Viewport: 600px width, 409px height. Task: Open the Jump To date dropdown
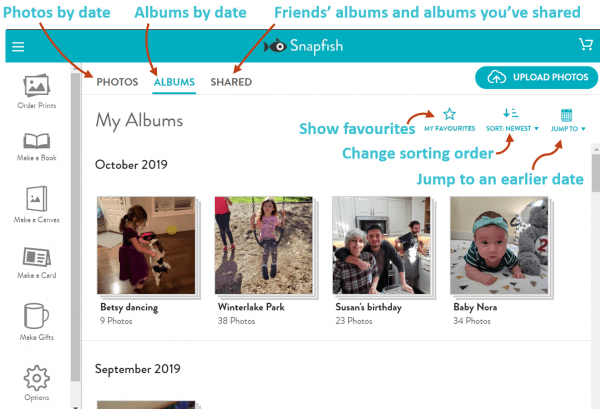tap(567, 119)
